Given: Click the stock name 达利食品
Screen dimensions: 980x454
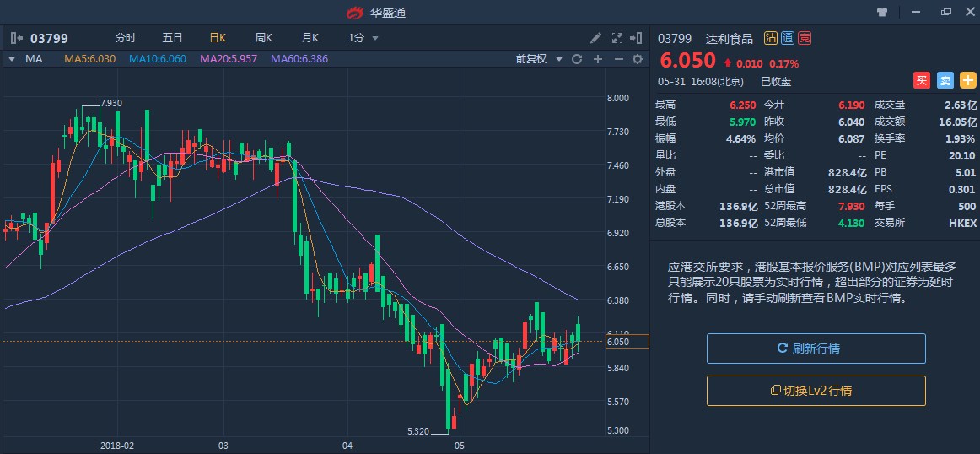Looking at the screenshot, I should [730, 38].
